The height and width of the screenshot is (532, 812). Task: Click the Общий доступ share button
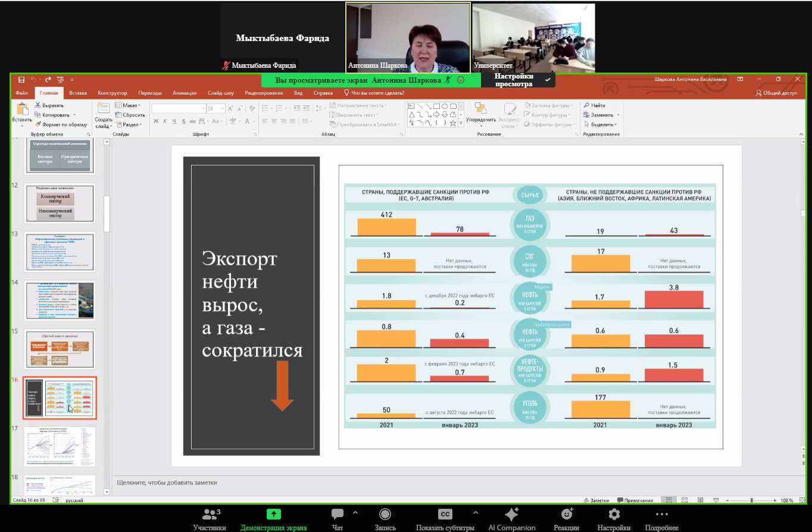coord(776,93)
